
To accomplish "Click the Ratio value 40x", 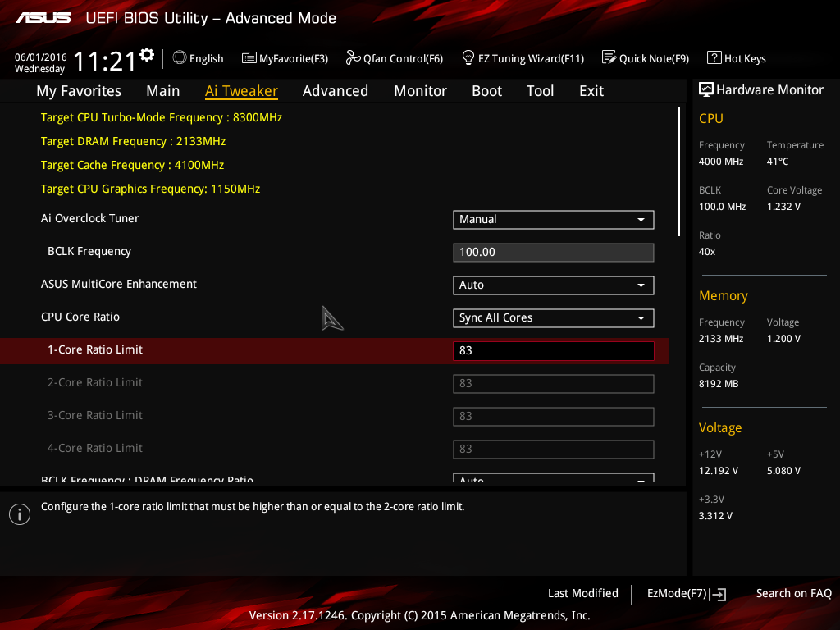I will [706, 252].
